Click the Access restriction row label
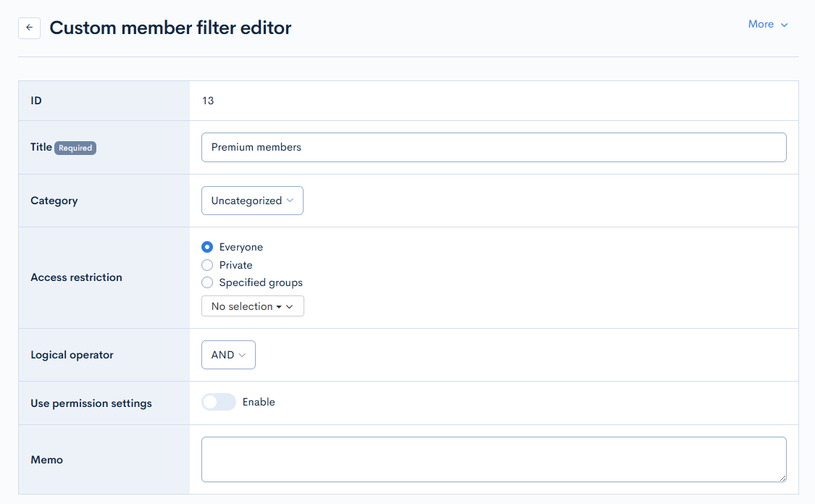The width and height of the screenshot is (815, 504). (76, 277)
